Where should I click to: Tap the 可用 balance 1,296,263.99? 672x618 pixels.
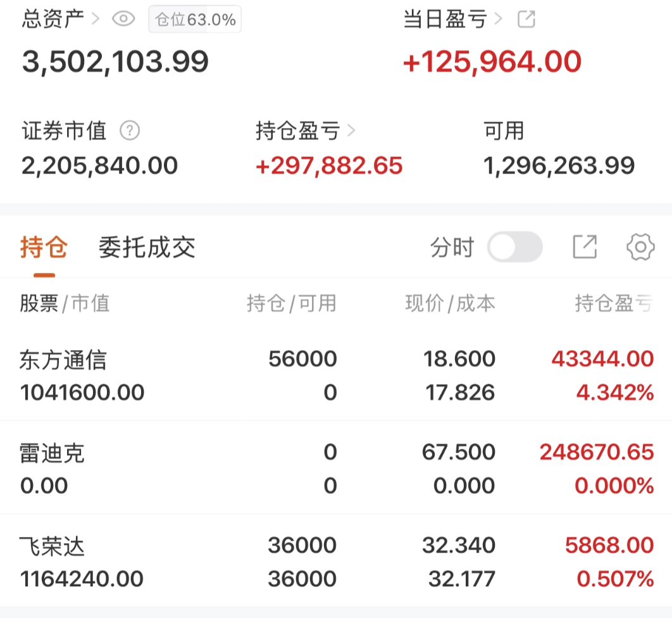point(559,166)
